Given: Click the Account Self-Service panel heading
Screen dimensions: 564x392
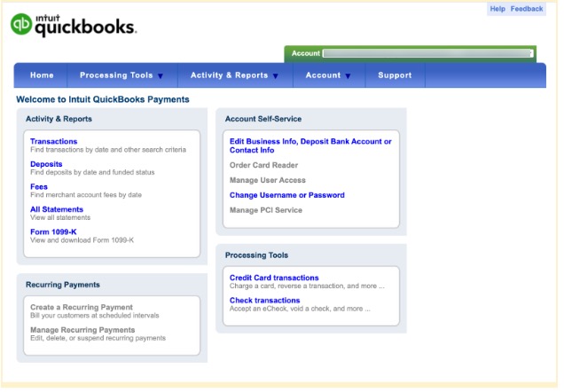Looking at the screenshot, I should [265, 120].
